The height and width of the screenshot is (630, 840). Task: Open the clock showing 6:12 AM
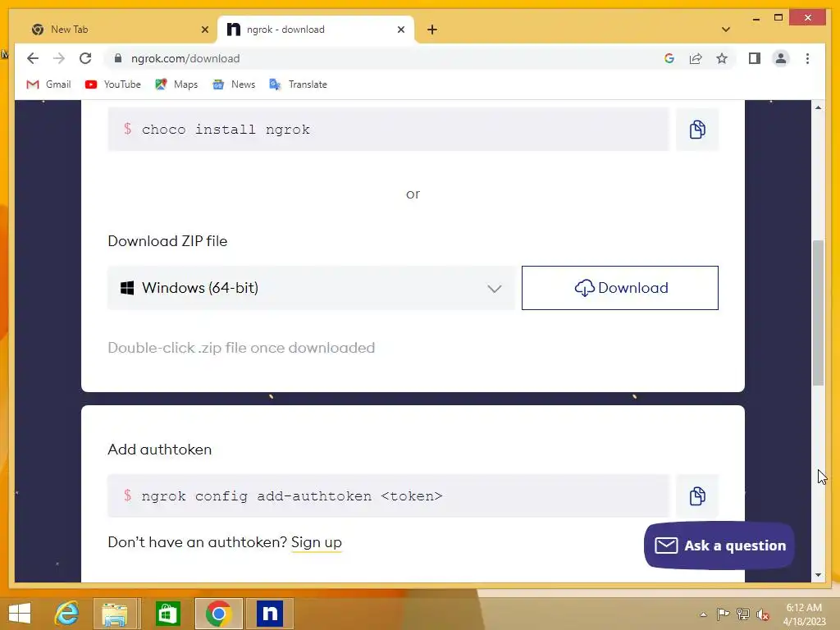(804, 614)
